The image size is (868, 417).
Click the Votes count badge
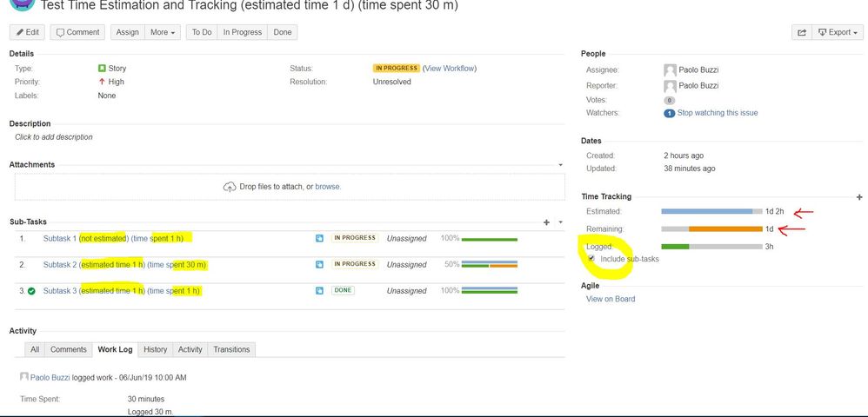[670, 101]
